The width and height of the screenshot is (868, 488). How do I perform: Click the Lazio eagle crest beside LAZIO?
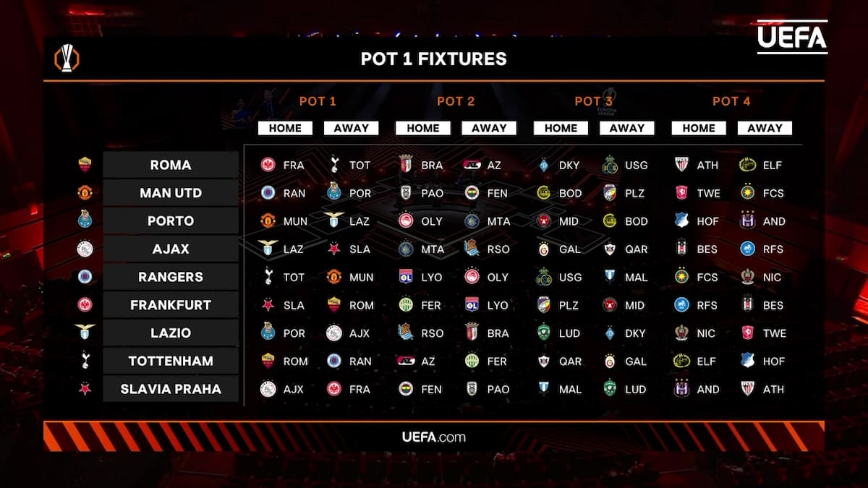point(85,333)
